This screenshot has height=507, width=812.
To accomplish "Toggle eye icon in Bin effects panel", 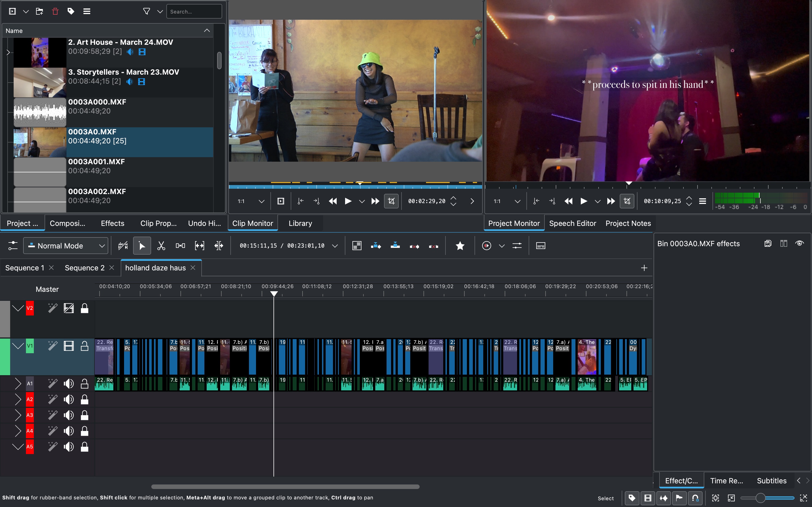I will click(x=799, y=243).
